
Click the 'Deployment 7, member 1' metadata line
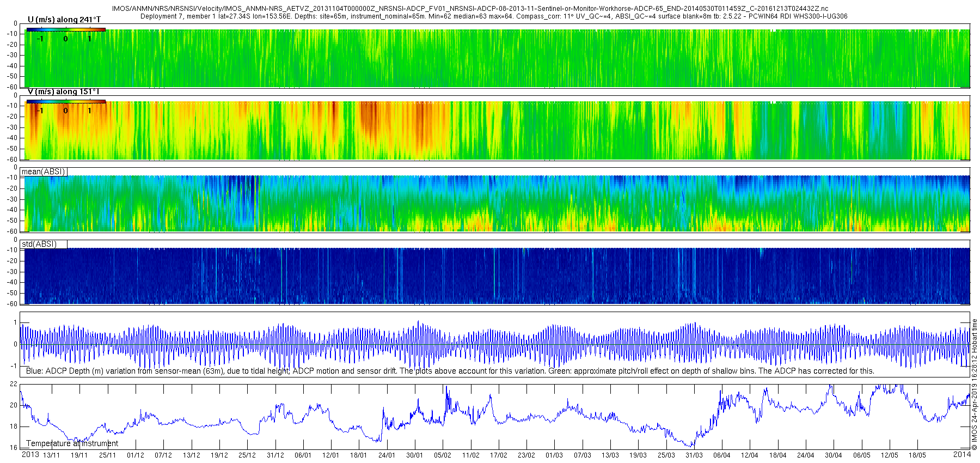(494, 16)
